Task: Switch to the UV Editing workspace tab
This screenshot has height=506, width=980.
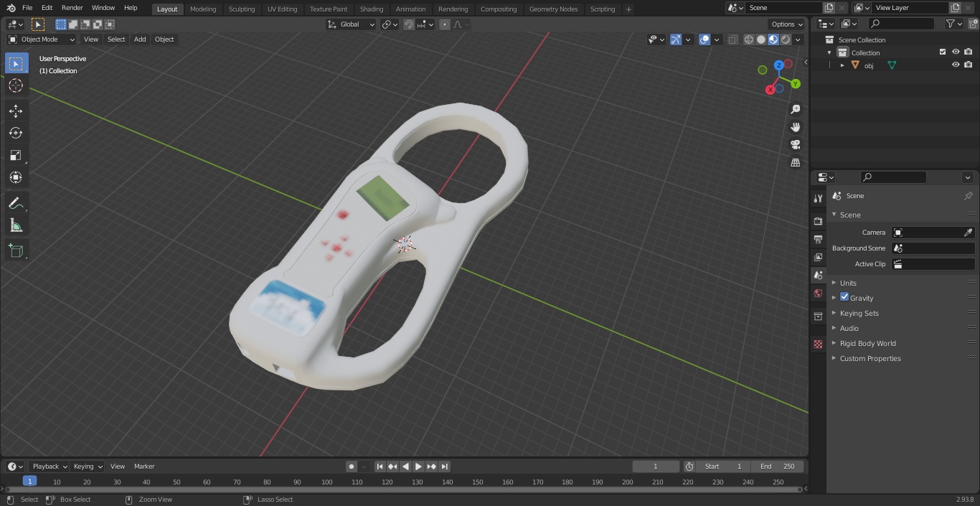Action: (282, 9)
